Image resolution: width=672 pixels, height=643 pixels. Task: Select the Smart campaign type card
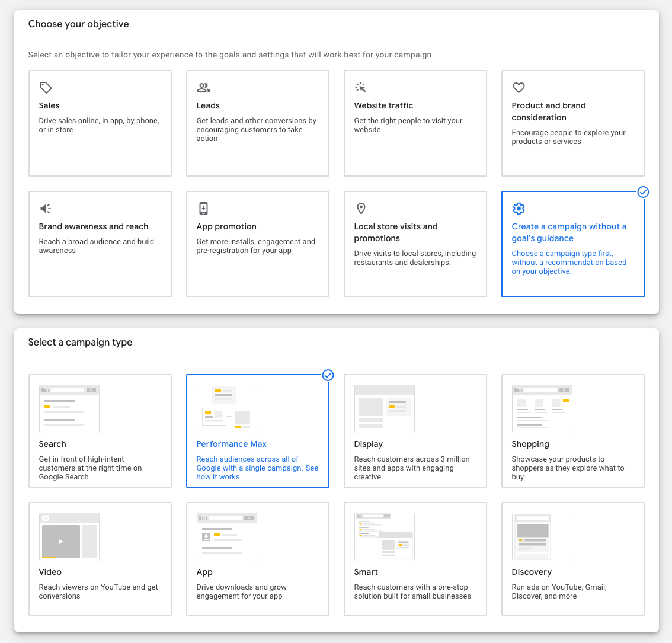click(x=415, y=558)
